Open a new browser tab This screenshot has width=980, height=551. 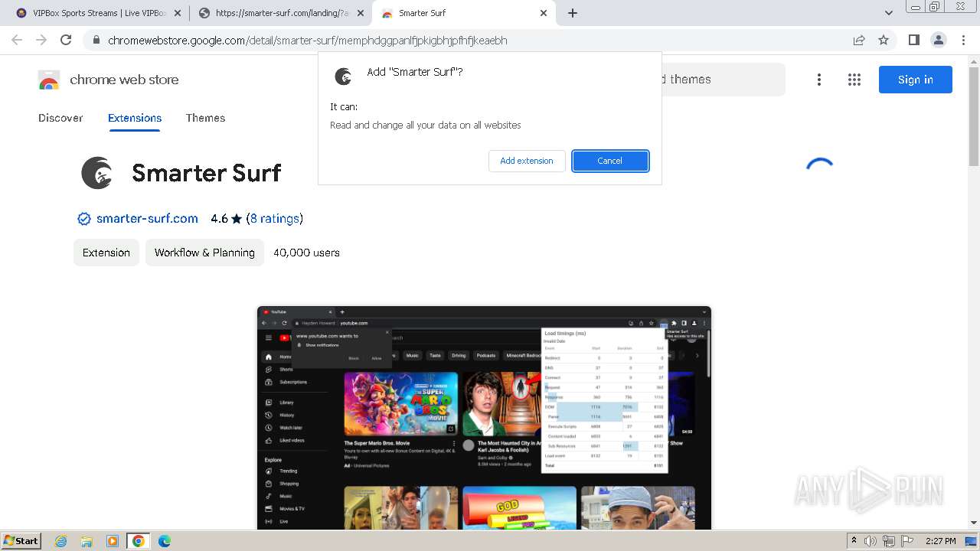click(573, 13)
